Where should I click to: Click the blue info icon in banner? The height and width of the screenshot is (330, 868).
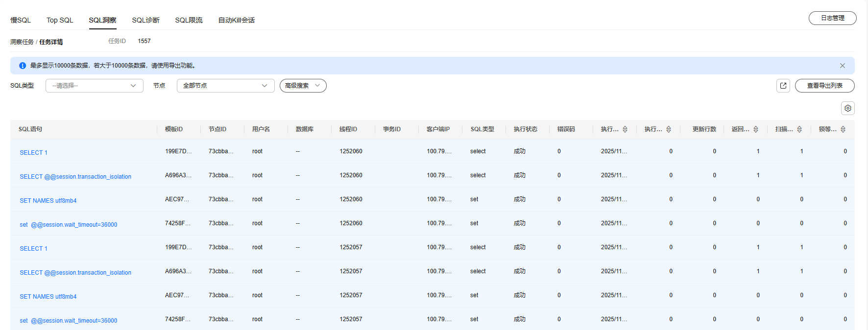click(23, 66)
